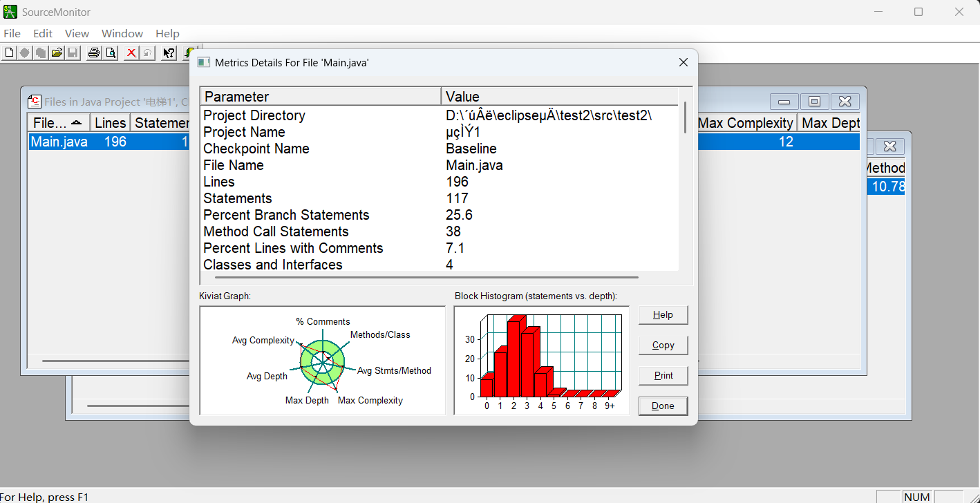Select the Percent Branch Statements row
This screenshot has width=980, height=503.
pos(439,215)
